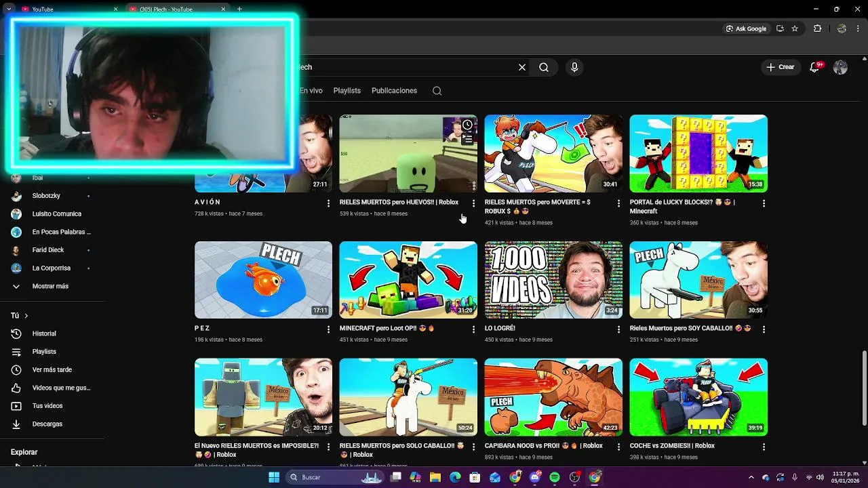Screen dimensions: 868x488
Task: Open Chrome extensions puzzle icon
Action: (x=817, y=28)
